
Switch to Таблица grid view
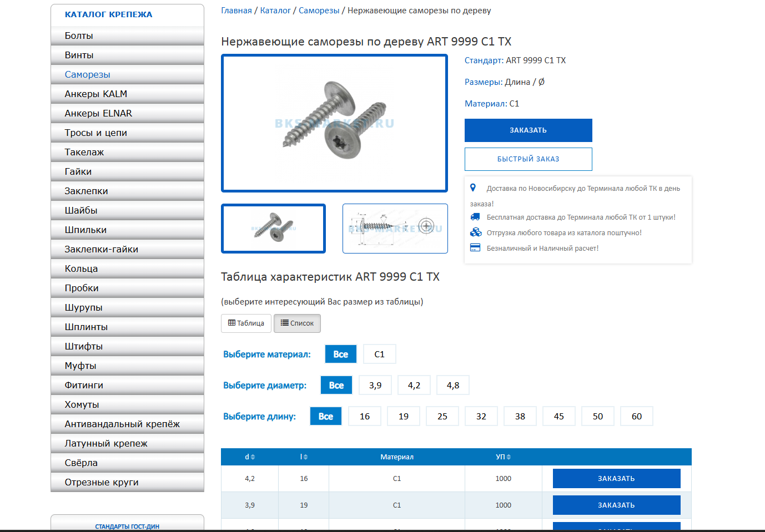pos(246,323)
